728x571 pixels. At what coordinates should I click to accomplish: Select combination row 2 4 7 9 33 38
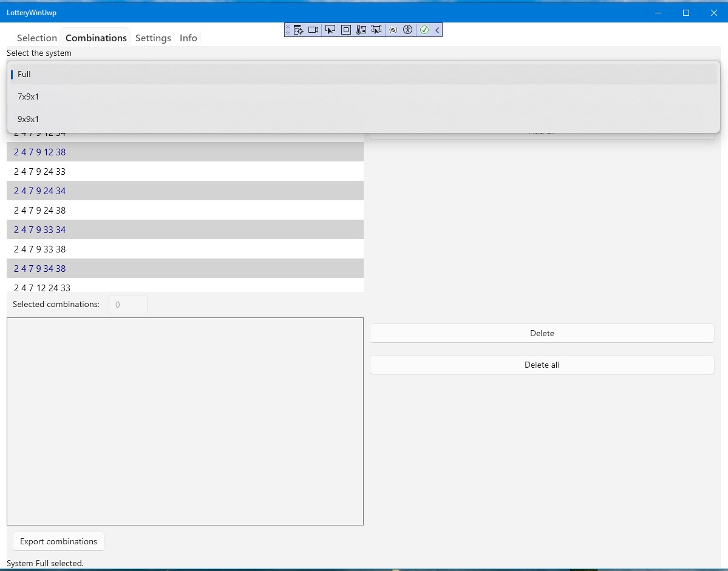(x=185, y=249)
